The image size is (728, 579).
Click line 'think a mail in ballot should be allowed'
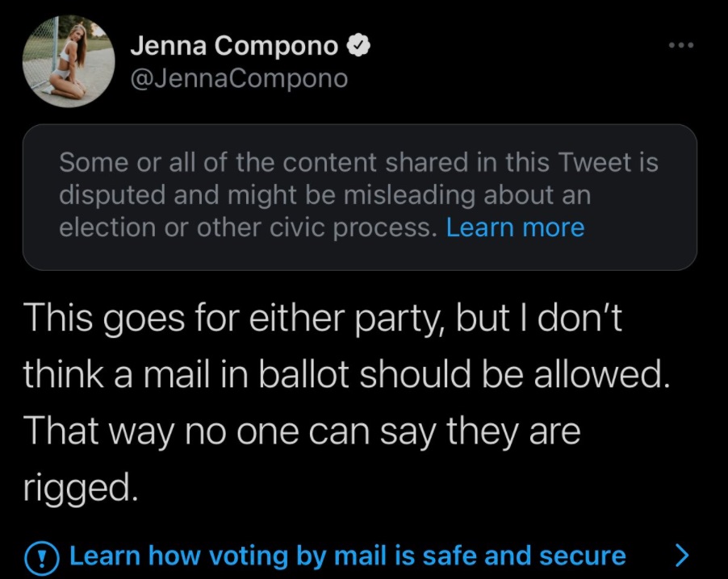point(347,374)
